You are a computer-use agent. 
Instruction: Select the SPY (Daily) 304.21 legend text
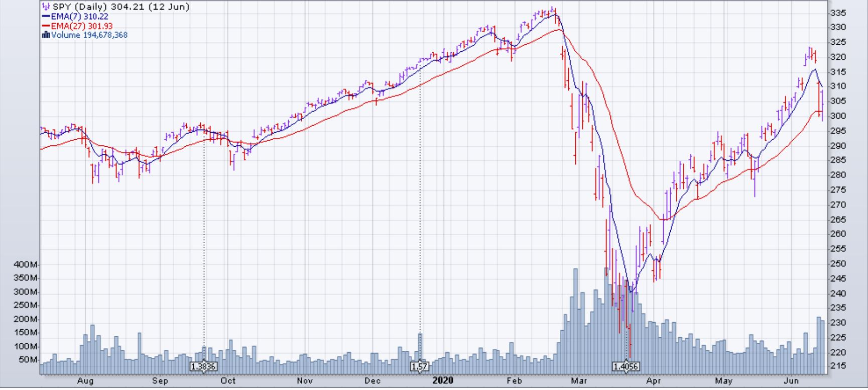coord(120,7)
